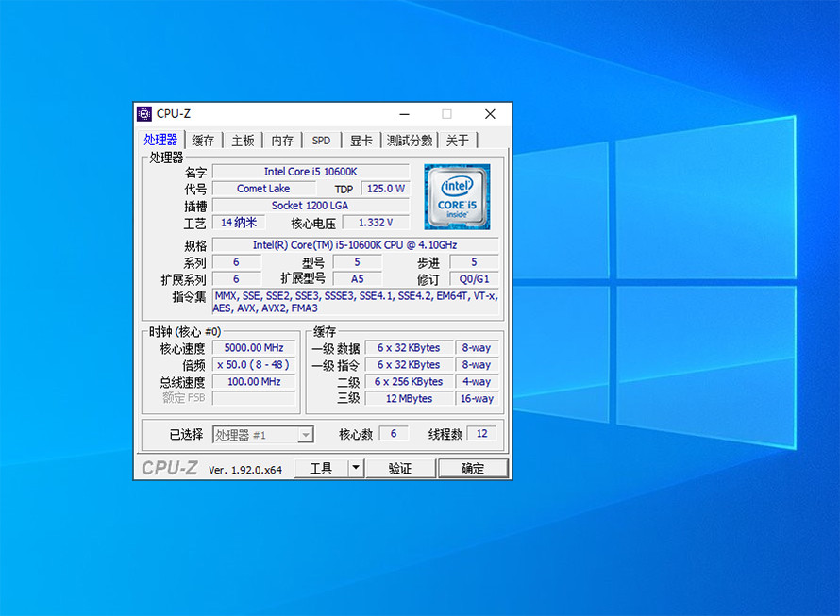Close the CPU-Z window
Screen dimensions: 840x616
(x=490, y=114)
